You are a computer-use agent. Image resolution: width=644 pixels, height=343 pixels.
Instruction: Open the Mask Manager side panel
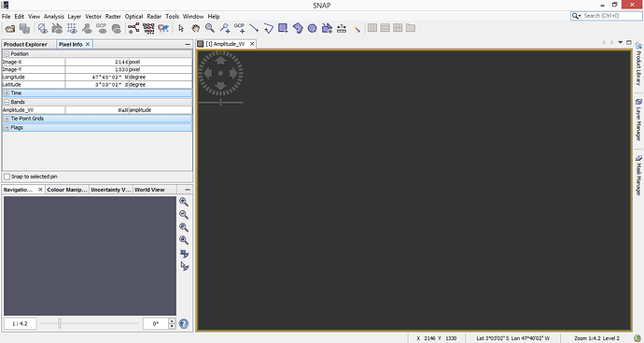tap(638, 175)
